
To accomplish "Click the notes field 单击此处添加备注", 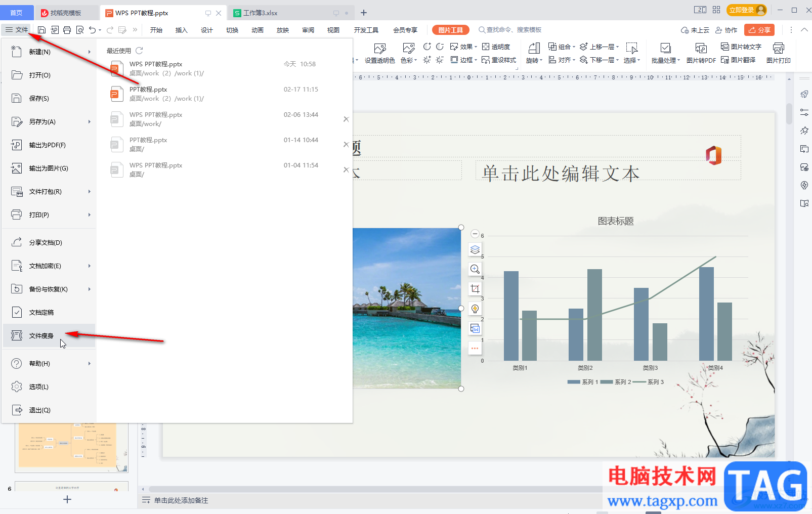I will coord(181,500).
